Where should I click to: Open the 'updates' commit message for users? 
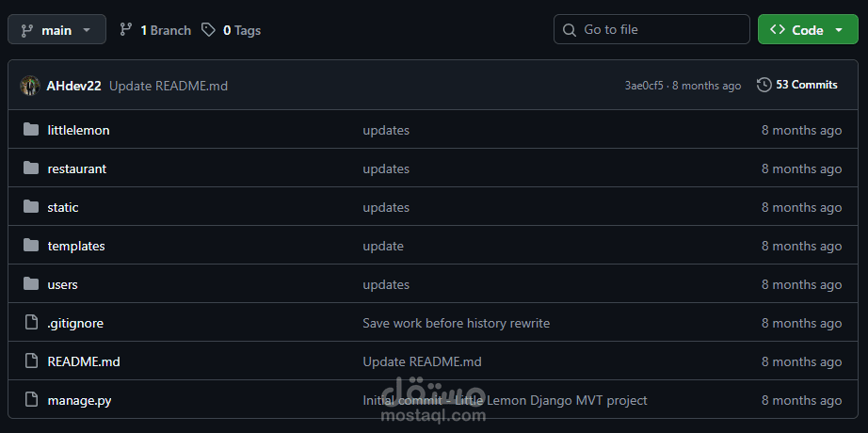click(x=386, y=284)
